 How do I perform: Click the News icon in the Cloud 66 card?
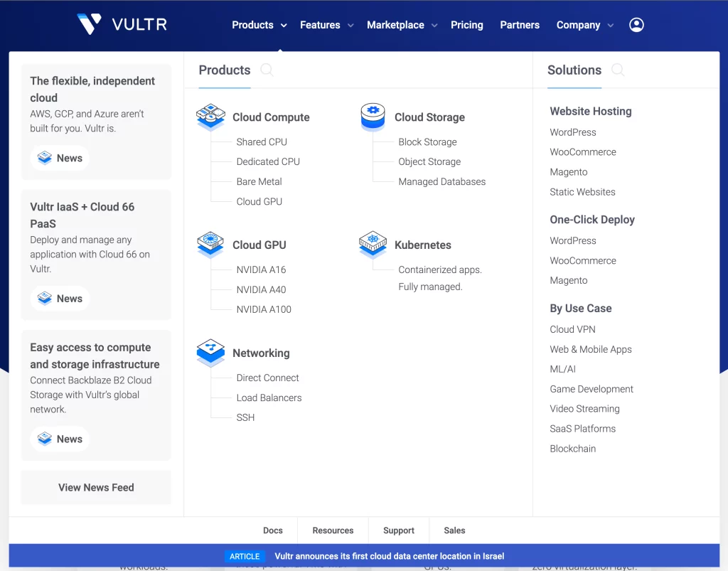point(45,299)
